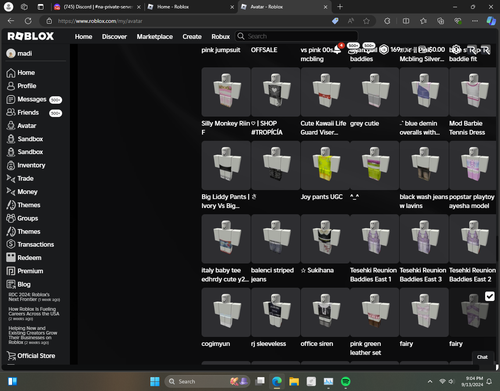Switch to the Home - Roblox tab
The image size is (500, 391).
(x=191, y=7)
